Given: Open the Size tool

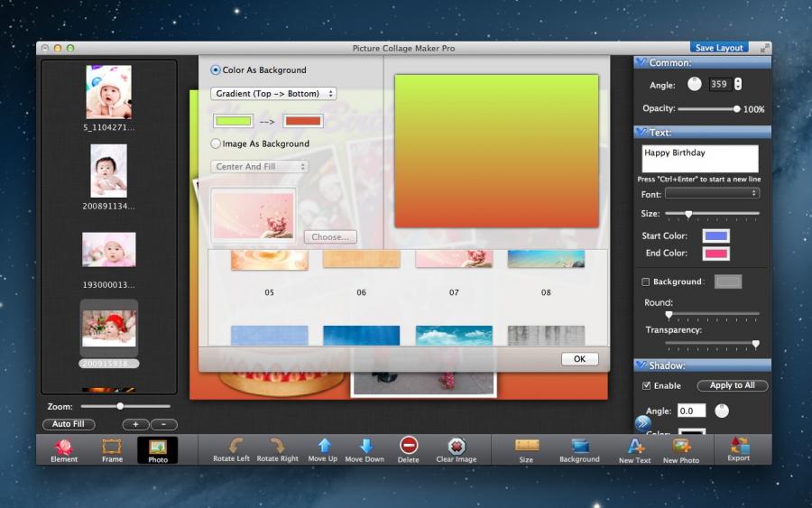Looking at the screenshot, I should [526, 449].
